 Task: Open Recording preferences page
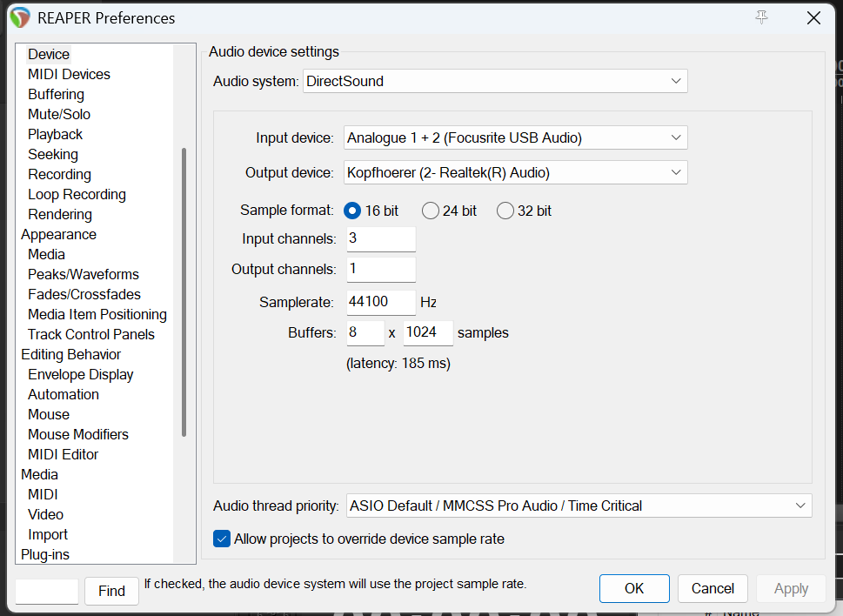click(x=59, y=174)
